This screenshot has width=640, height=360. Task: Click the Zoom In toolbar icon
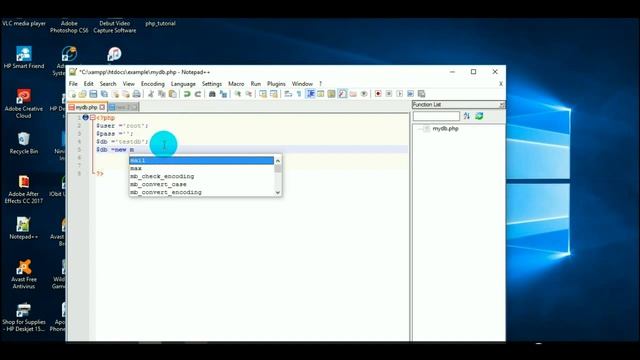[238, 94]
